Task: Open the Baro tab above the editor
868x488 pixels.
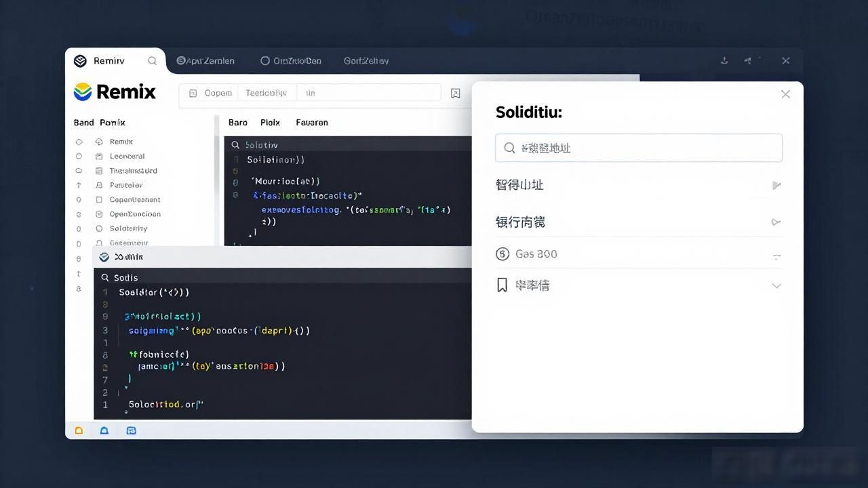Action: [238, 123]
